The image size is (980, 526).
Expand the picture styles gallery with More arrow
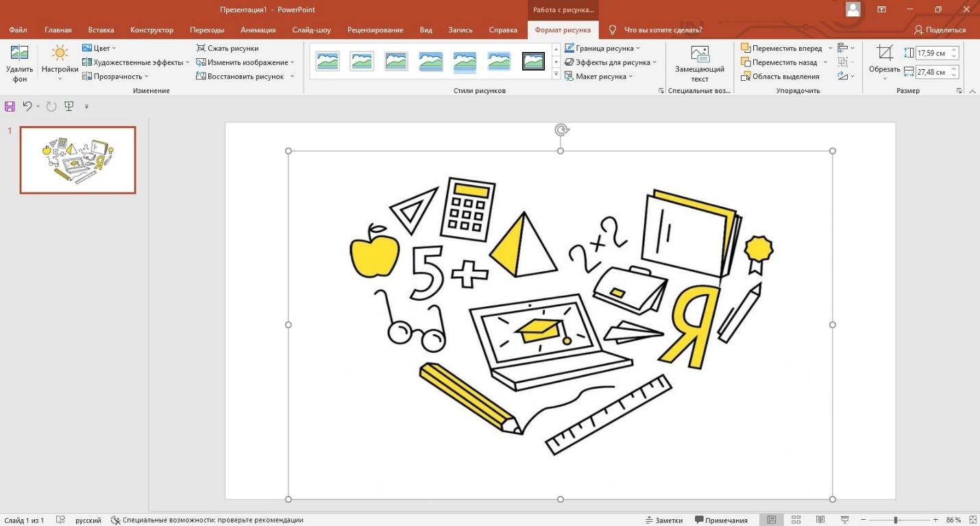tap(556, 75)
